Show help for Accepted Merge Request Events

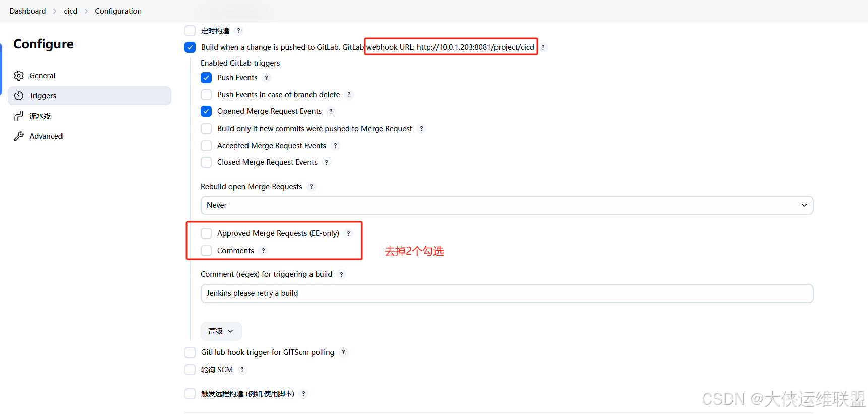[335, 146]
